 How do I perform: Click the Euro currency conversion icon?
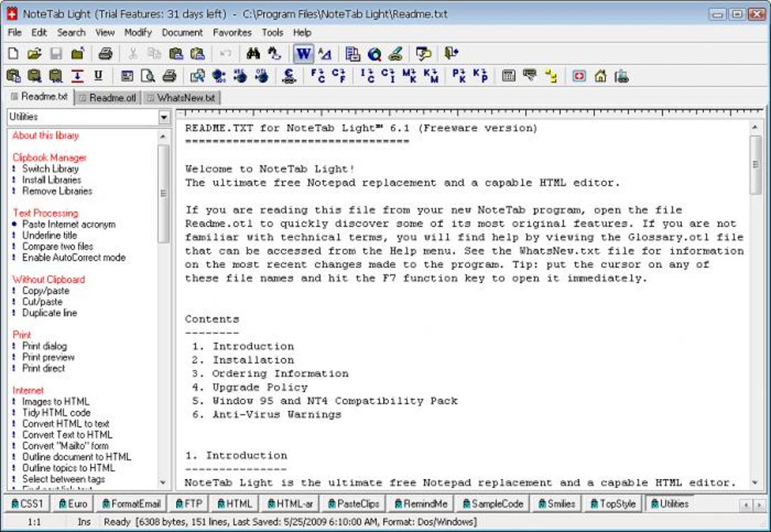click(290, 76)
